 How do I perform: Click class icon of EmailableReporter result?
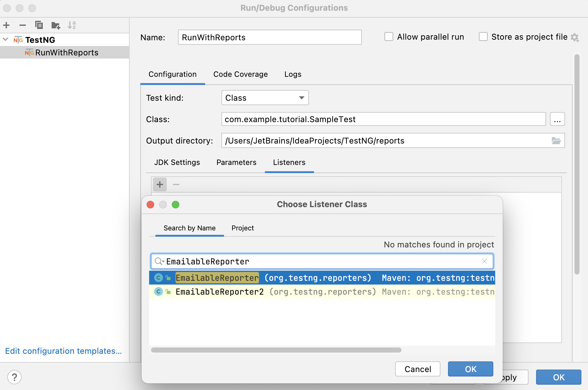(159, 278)
